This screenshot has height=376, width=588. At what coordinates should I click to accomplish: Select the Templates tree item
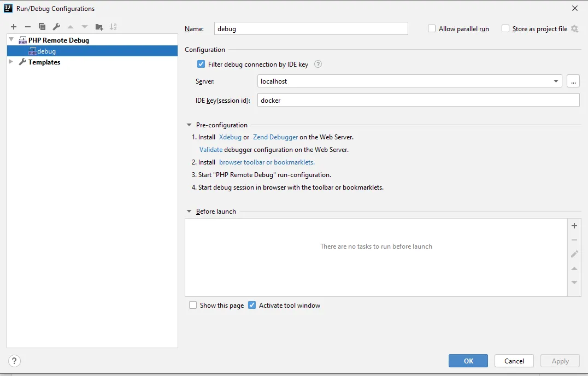coord(44,62)
